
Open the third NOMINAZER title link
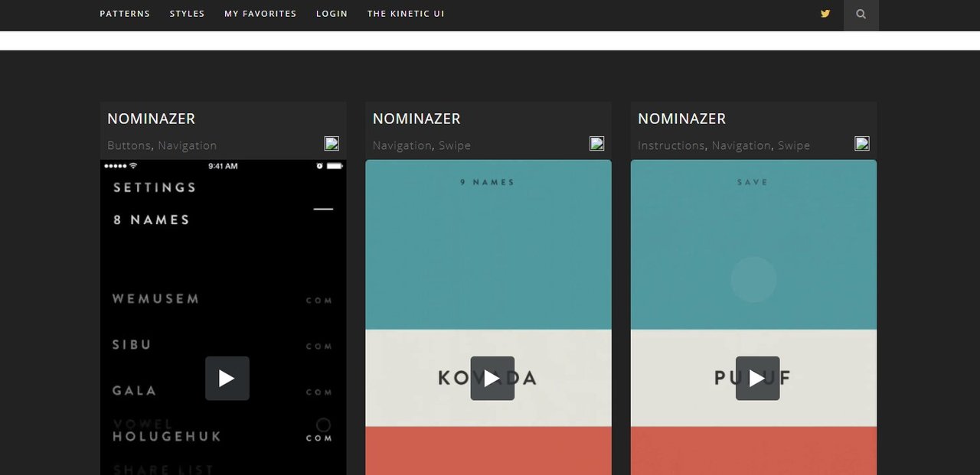(681, 119)
